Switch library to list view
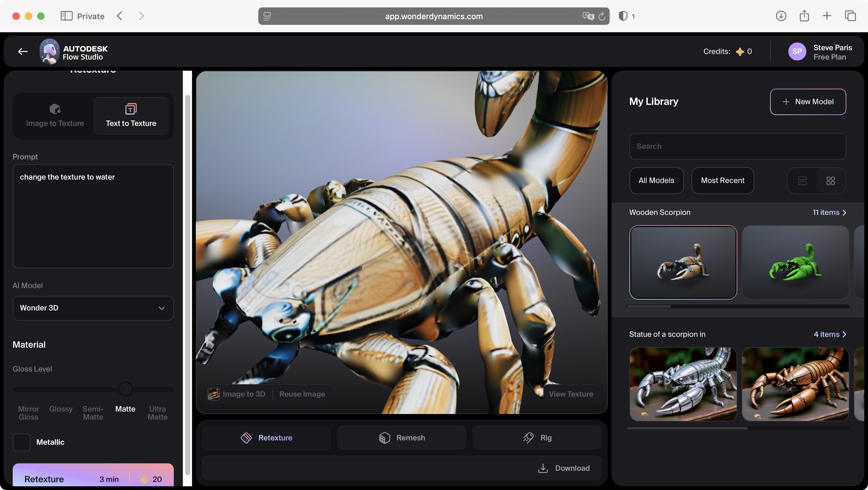The height and width of the screenshot is (490, 868). [803, 181]
